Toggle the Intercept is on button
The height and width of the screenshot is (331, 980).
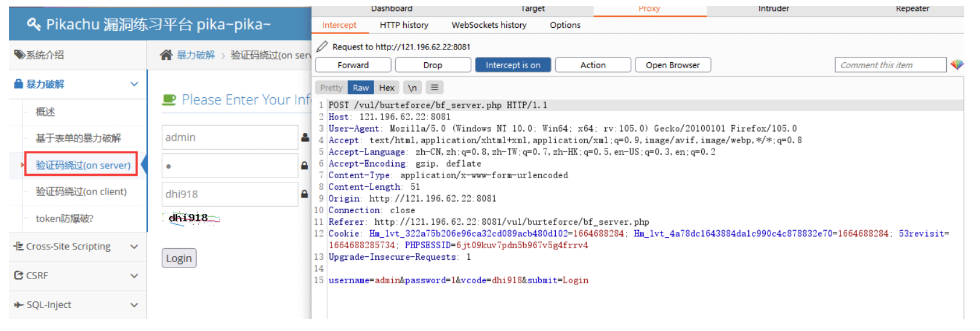pos(513,65)
